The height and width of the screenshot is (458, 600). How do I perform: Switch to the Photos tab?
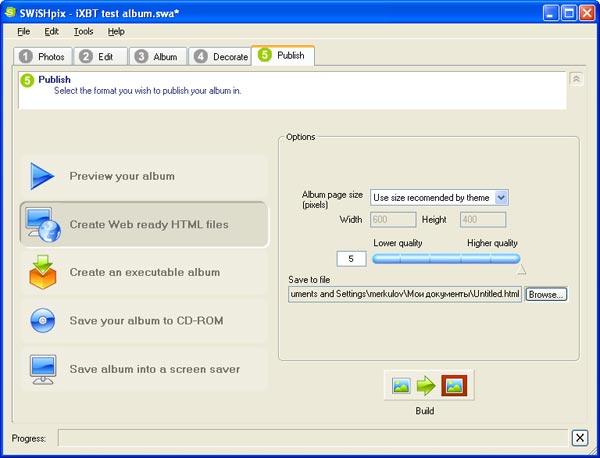click(x=42, y=57)
